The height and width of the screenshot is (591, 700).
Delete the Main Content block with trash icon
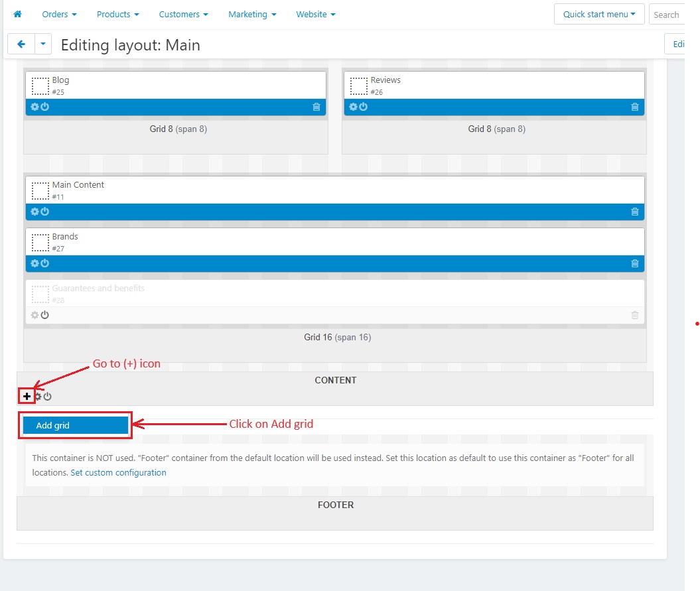click(x=635, y=212)
